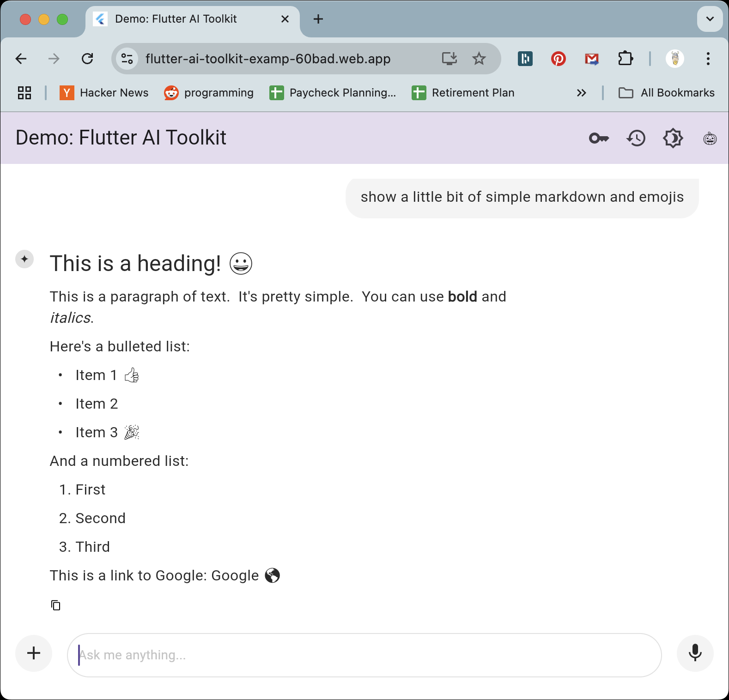
Task: Toggle light/dark theme brightness icon
Action: click(x=673, y=138)
